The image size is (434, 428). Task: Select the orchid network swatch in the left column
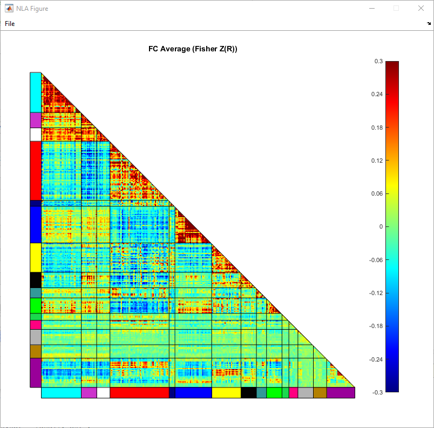[36, 120]
